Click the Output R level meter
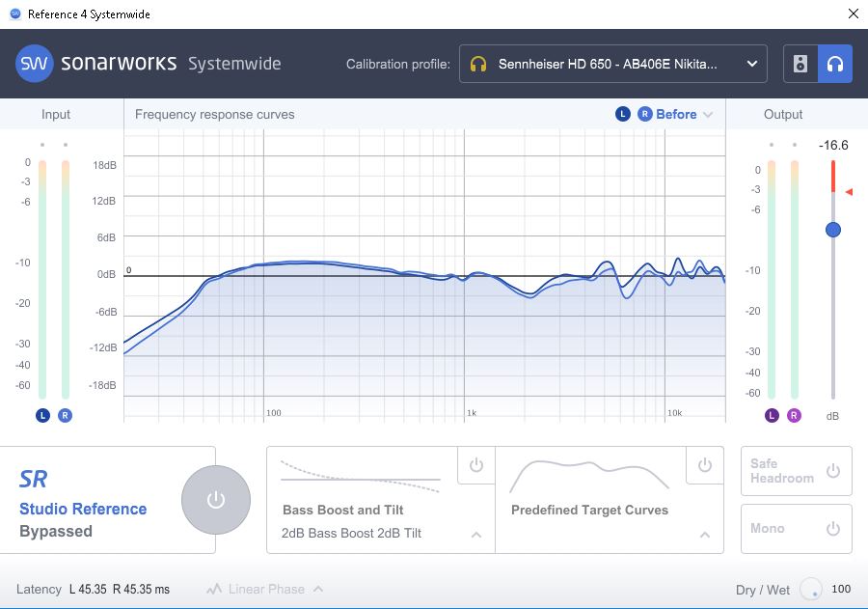868x609 pixels. tap(795, 280)
